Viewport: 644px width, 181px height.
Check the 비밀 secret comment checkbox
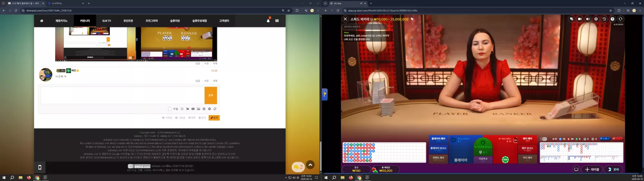point(170,109)
